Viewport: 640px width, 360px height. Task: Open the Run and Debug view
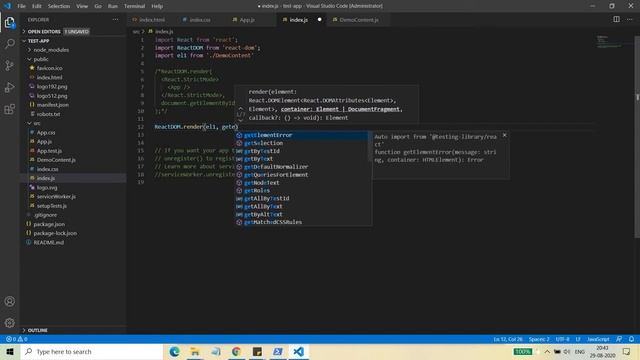[10, 87]
